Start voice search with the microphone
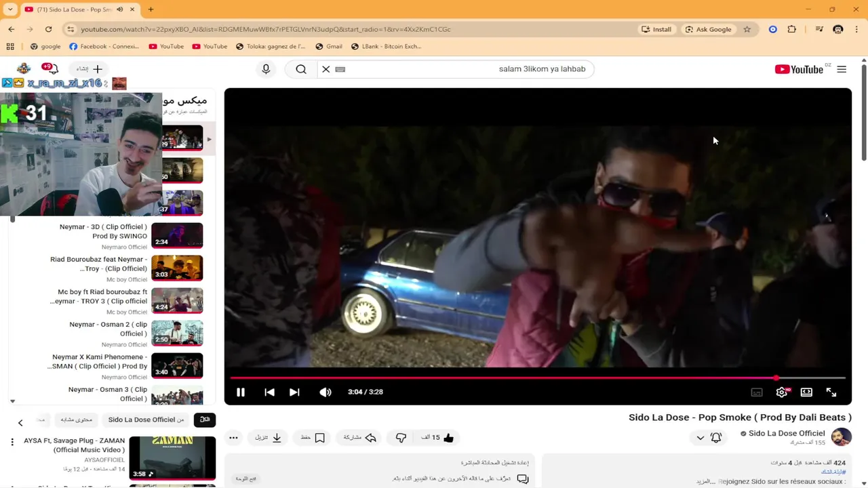Screen dimensions: 868x488 tap(266, 69)
